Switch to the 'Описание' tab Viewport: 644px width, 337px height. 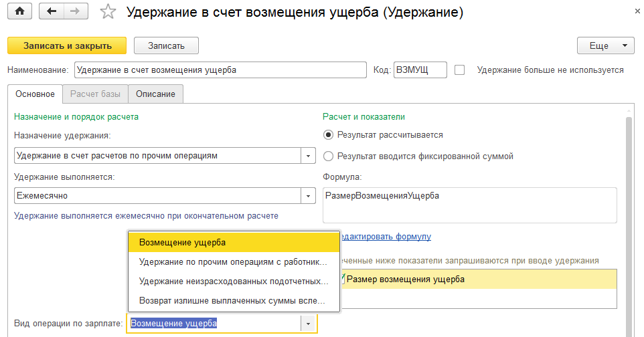[155, 94]
